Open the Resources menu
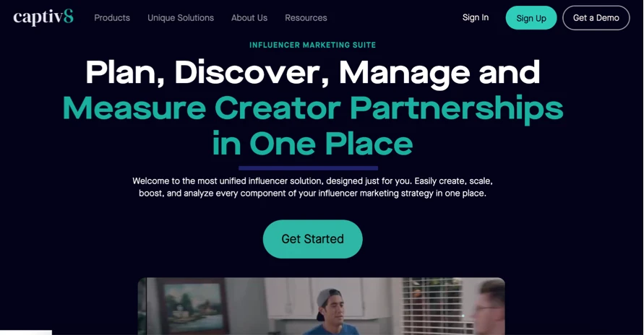This screenshot has width=644, height=335. pyautogui.click(x=306, y=18)
